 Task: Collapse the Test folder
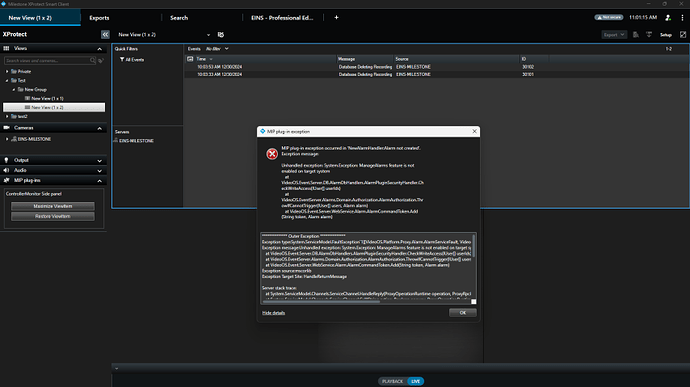7,81
